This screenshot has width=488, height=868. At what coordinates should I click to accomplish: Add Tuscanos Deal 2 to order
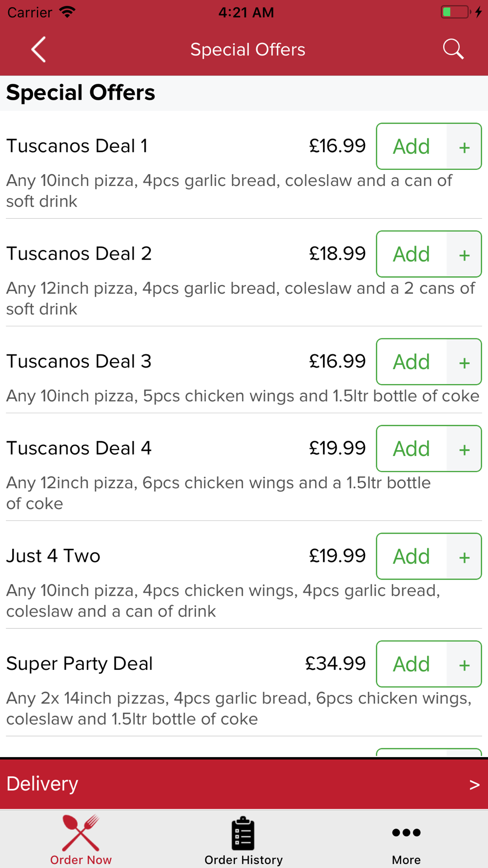(x=411, y=254)
